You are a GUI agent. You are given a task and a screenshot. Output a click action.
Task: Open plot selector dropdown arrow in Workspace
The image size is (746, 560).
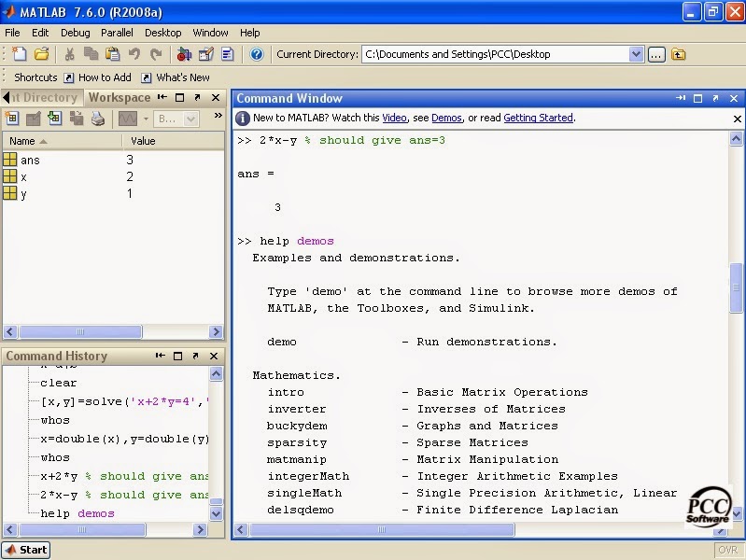click(x=146, y=119)
